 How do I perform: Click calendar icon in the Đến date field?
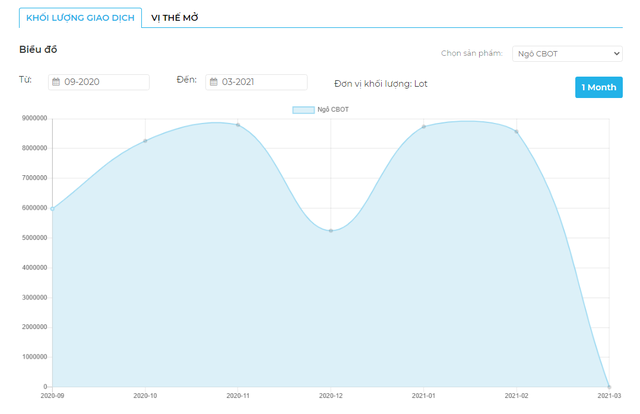[x=213, y=82]
